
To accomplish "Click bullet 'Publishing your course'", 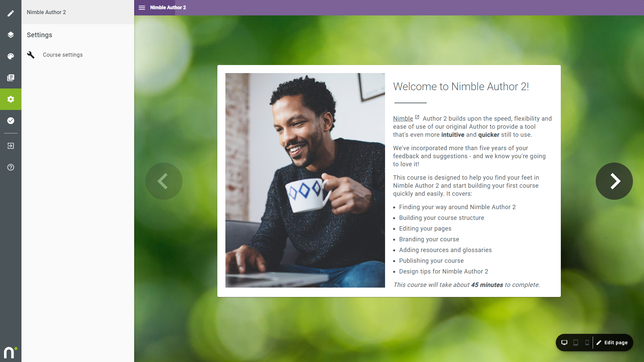I will (431, 261).
